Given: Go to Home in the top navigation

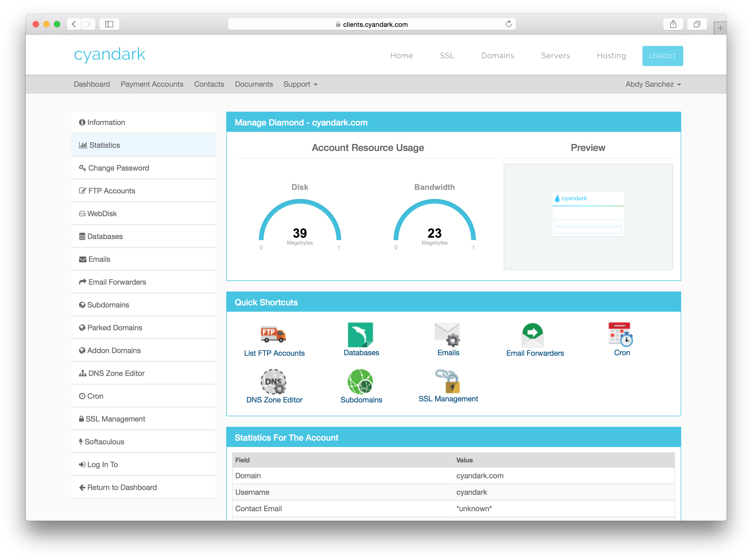Looking at the screenshot, I should click(402, 56).
